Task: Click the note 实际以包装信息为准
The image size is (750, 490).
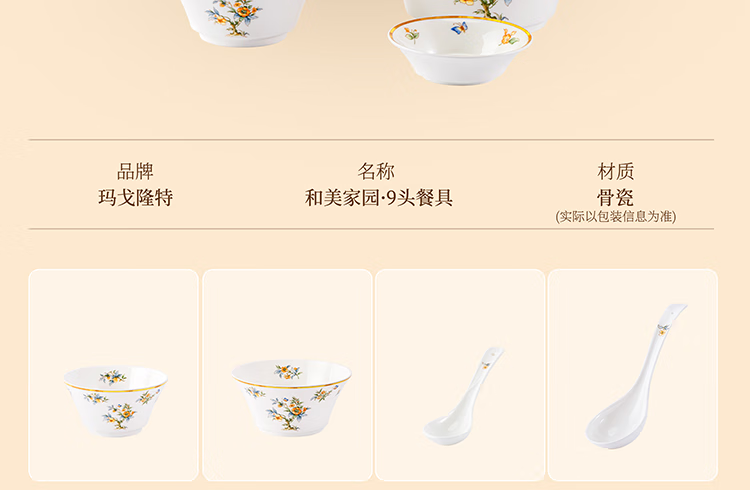Action: click(x=616, y=217)
